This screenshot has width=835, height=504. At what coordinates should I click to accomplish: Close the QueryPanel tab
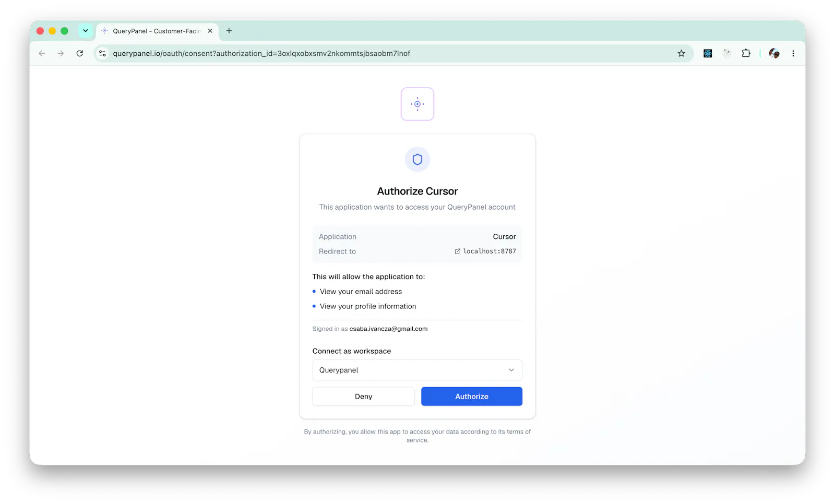210,31
